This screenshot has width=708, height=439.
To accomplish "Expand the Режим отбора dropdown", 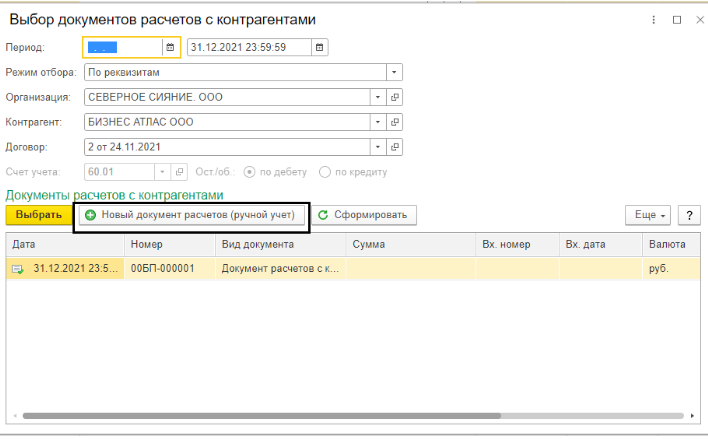I will click(x=394, y=72).
